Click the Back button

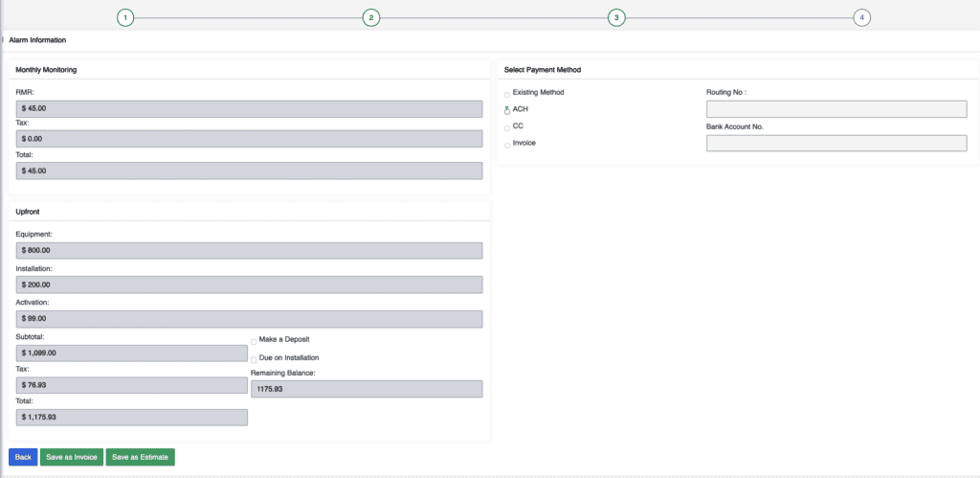(x=23, y=457)
